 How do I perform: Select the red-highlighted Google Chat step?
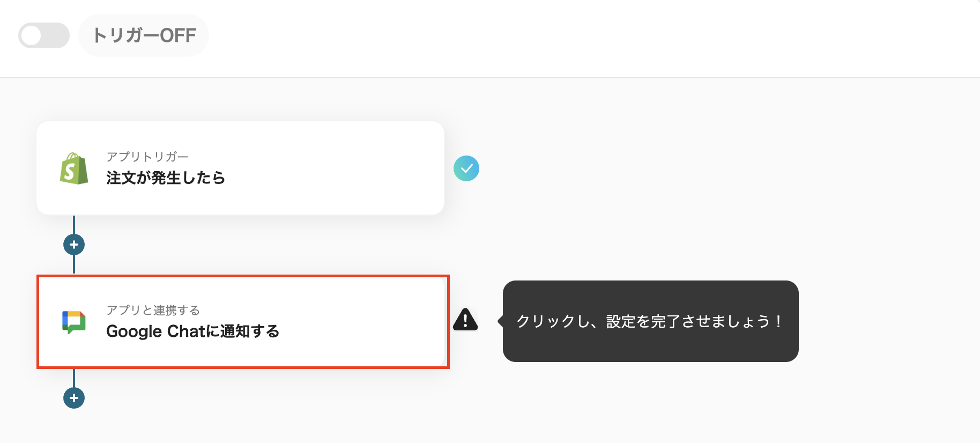(x=241, y=321)
